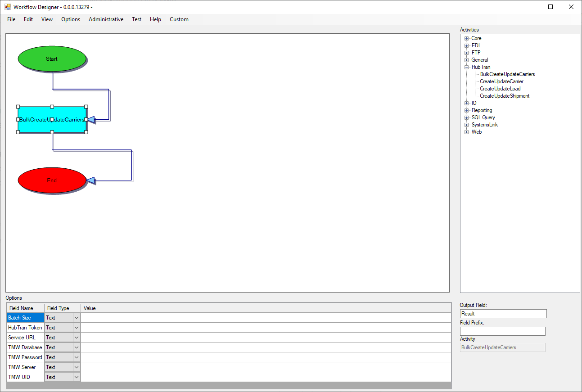Viewport: 582px width, 392px height.
Task: Click the Workflow Designer title bar icon
Action: pyautogui.click(x=8, y=7)
